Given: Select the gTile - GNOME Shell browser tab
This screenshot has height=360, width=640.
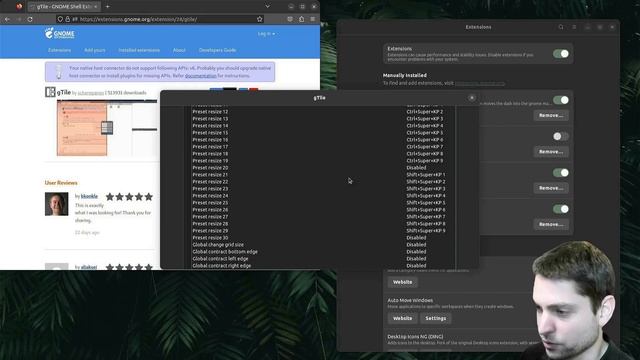Looking at the screenshot, I should tap(64, 7).
